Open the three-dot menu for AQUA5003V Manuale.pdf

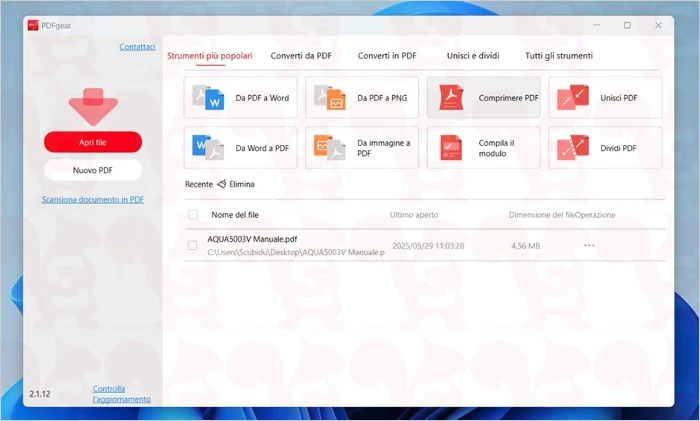589,245
